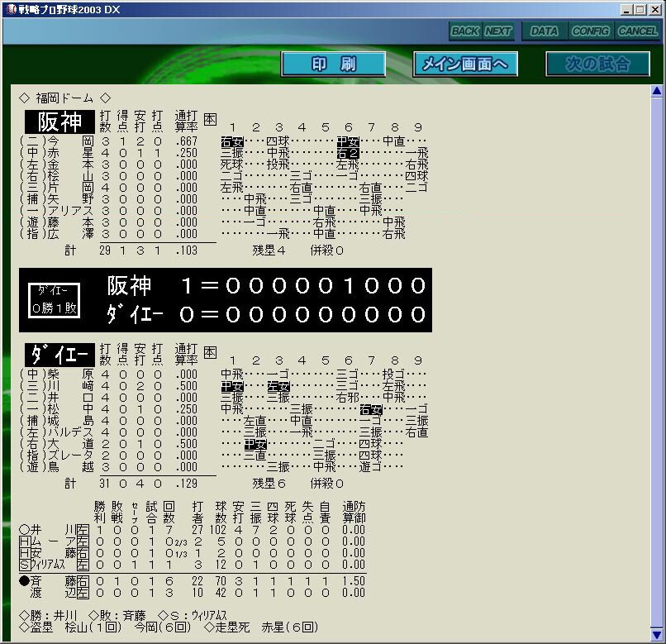Click the 勝：井川 summary at bottom

click(x=49, y=615)
